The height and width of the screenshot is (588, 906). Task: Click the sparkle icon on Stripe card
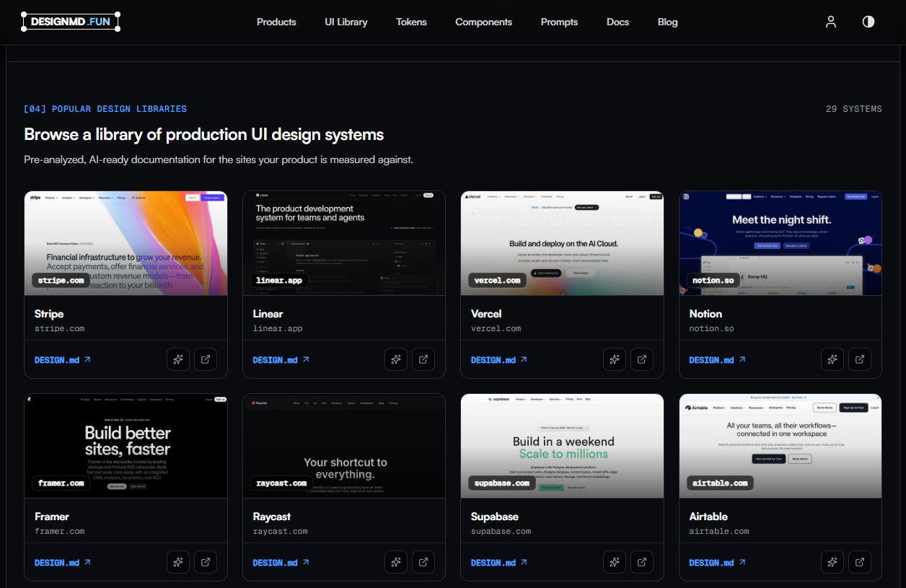tap(178, 359)
